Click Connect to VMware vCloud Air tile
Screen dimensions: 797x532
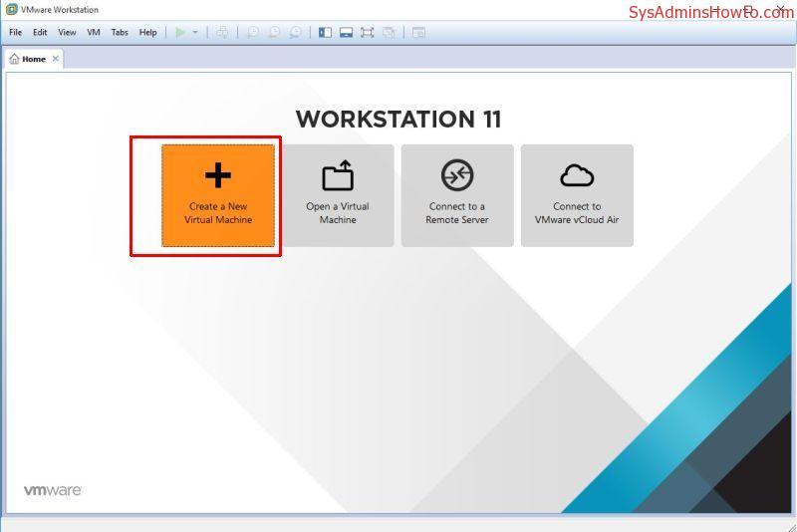coord(577,195)
